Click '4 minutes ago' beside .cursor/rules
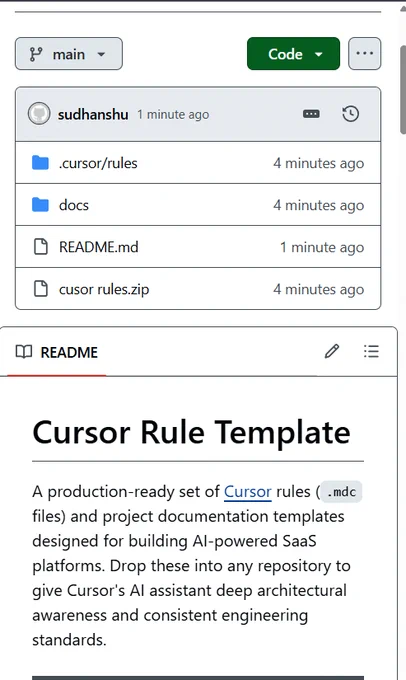 tap(318, 163)
